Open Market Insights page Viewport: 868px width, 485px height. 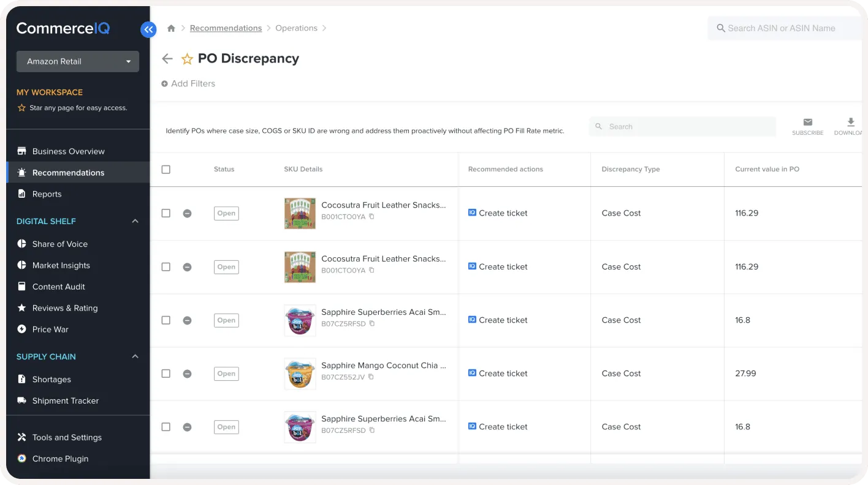61,265
